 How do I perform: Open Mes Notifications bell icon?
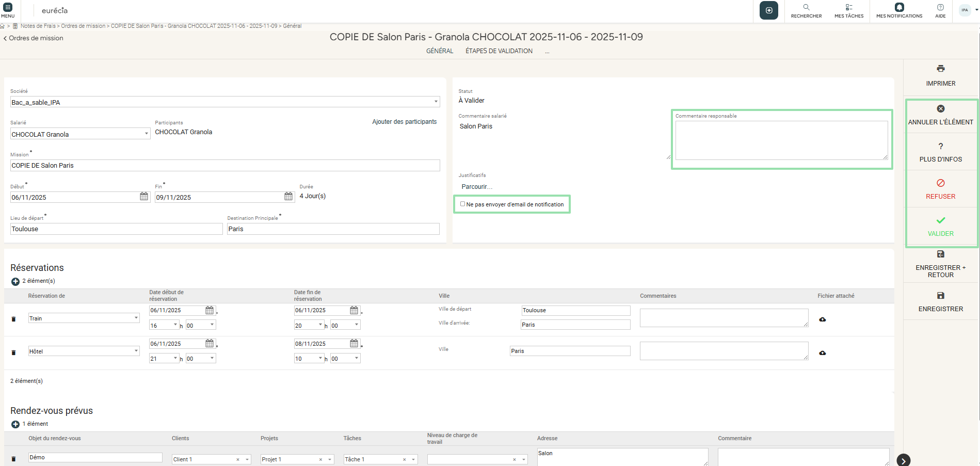point(899,7)
